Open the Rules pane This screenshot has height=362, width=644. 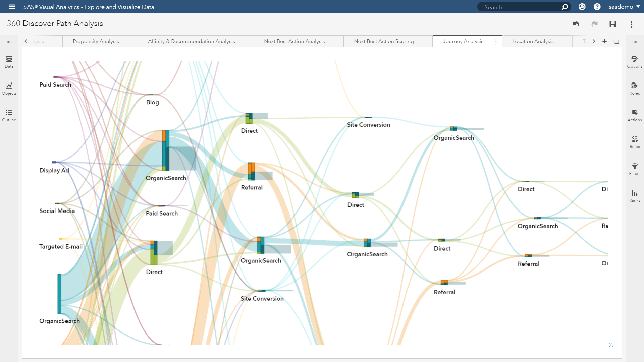click(634, 142)
